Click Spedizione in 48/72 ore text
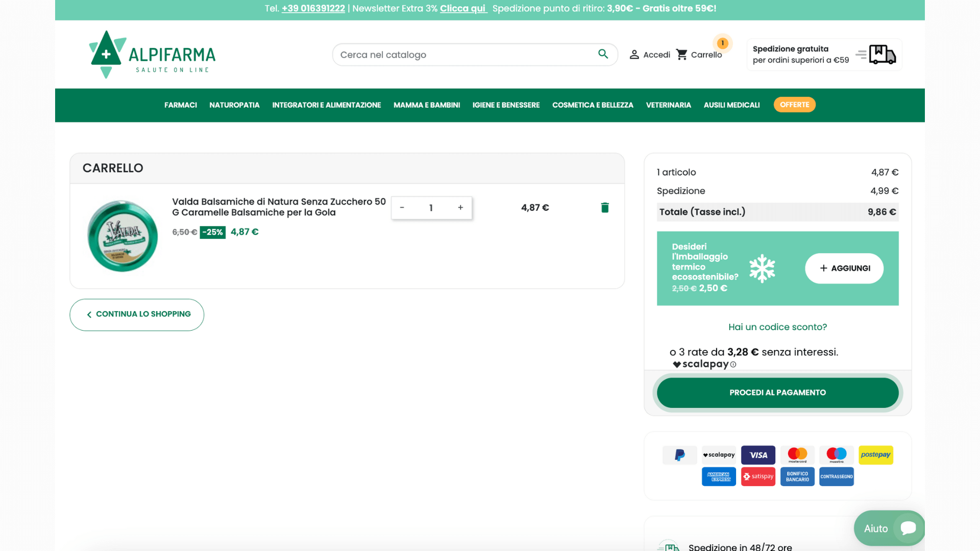Screen dimensions: 980x551 pyautogui.click(x=740, y=546)
